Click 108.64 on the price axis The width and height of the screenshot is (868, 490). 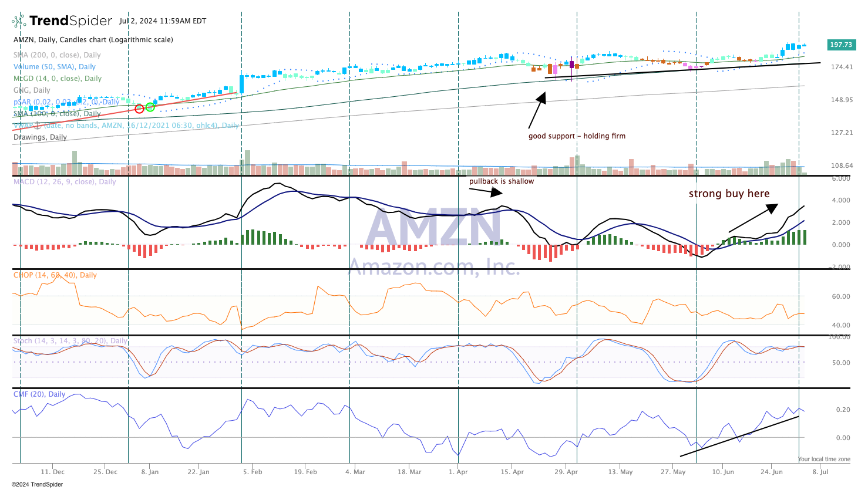[x=842, y=165]
